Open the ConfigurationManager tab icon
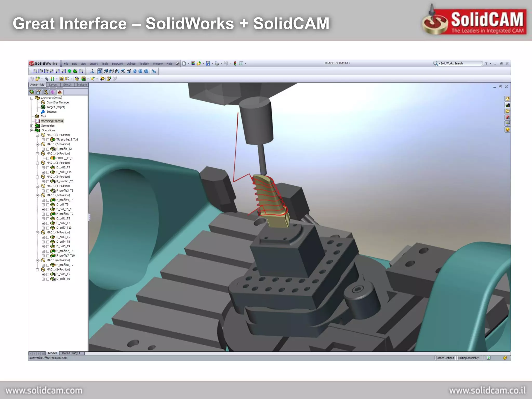Viewport: 532px width, 399px height. click(x=46, y=92)
